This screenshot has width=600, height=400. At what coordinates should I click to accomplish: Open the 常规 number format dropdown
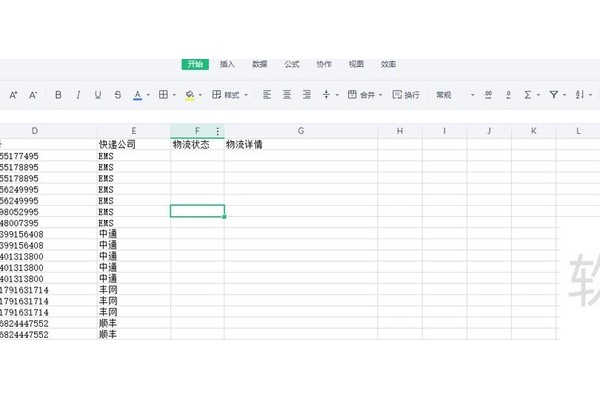(455, 95)
